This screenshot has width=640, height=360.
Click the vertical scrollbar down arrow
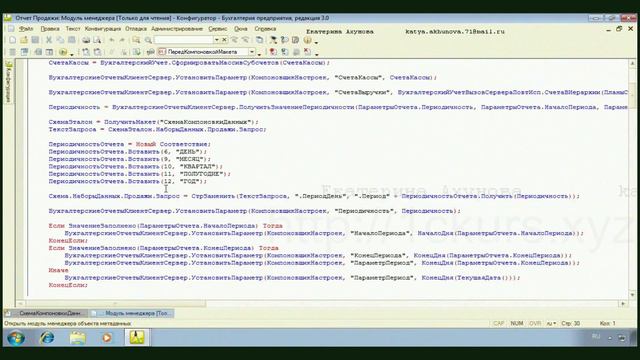[x=632, y=295]
